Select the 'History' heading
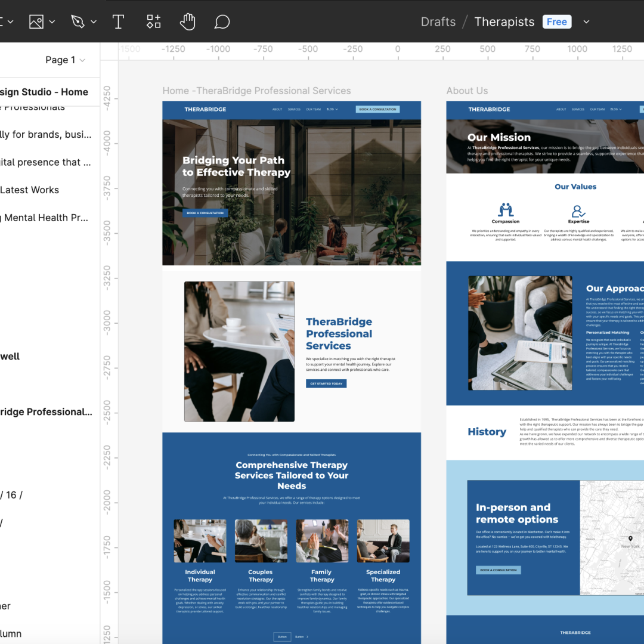The image size is (644, 644). 487,432
